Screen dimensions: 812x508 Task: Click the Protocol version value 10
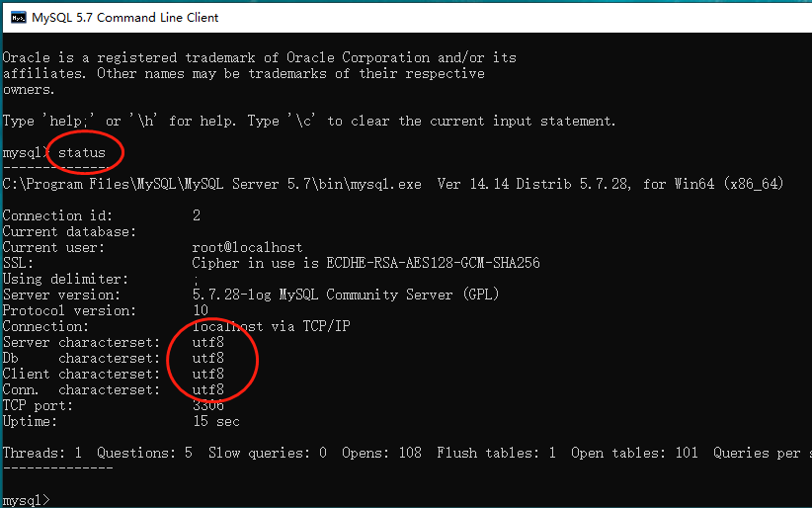point(201,310)
